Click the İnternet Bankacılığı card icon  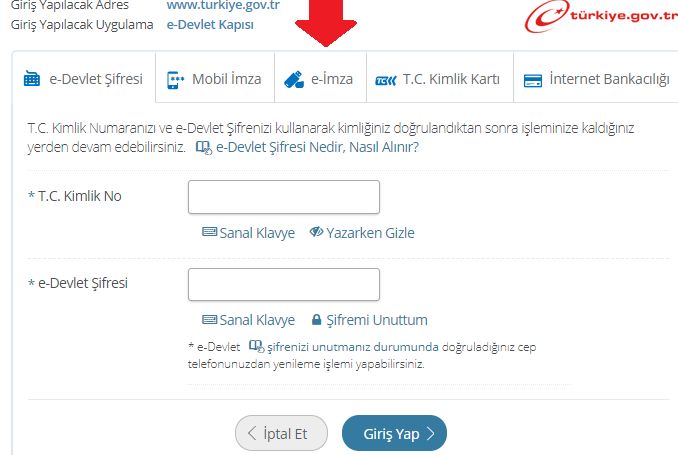(x=533, y=80)
